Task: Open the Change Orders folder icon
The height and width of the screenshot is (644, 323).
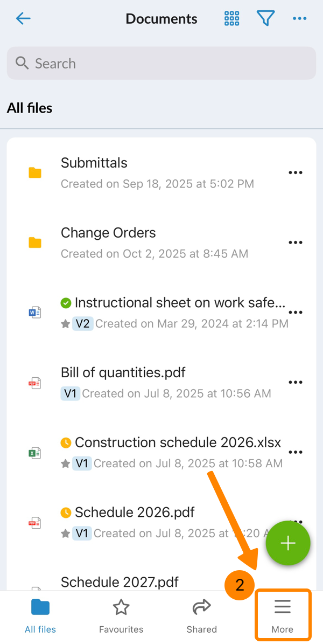Action: coord(35,243)
